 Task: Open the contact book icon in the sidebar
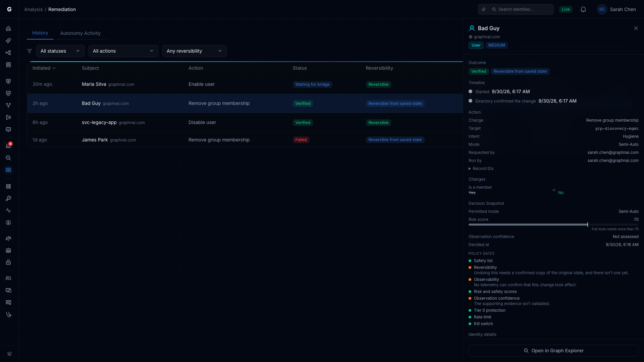click(x=8, y=65)
